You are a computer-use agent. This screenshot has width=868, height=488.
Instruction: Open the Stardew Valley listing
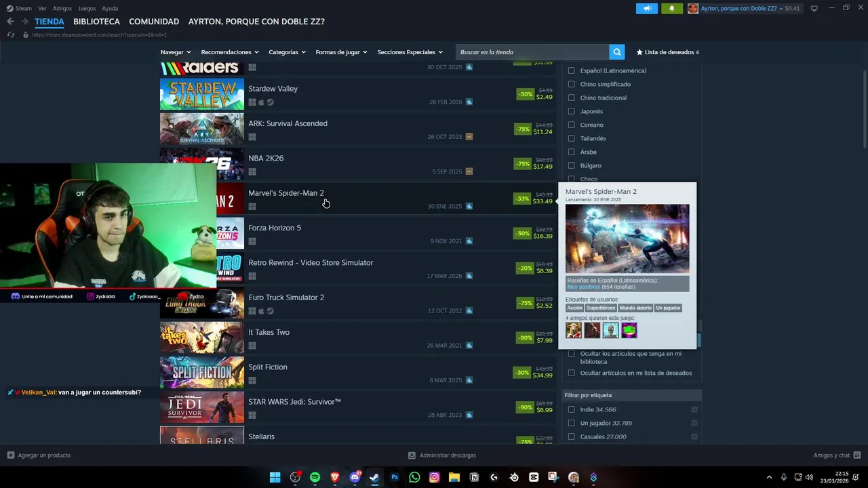point(358,94)
